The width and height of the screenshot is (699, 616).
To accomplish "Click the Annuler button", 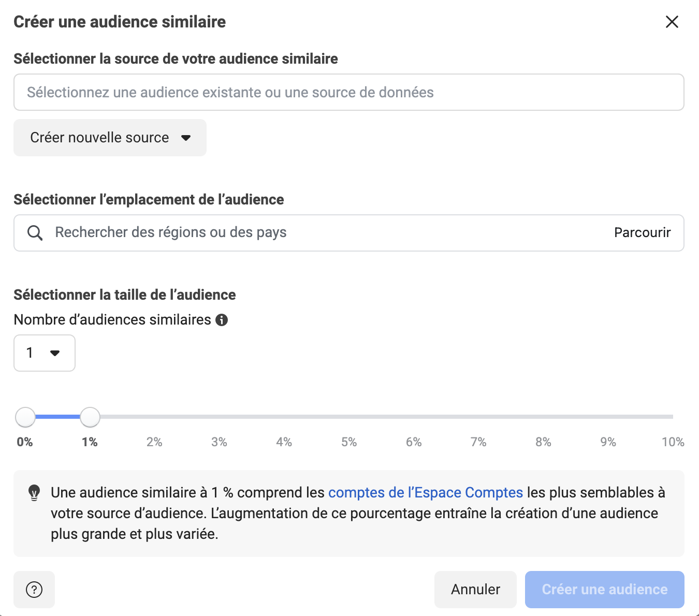I will (475, 590).
